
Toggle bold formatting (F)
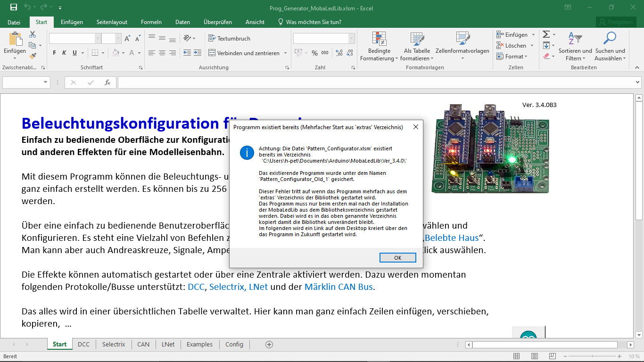coord(54,53)
